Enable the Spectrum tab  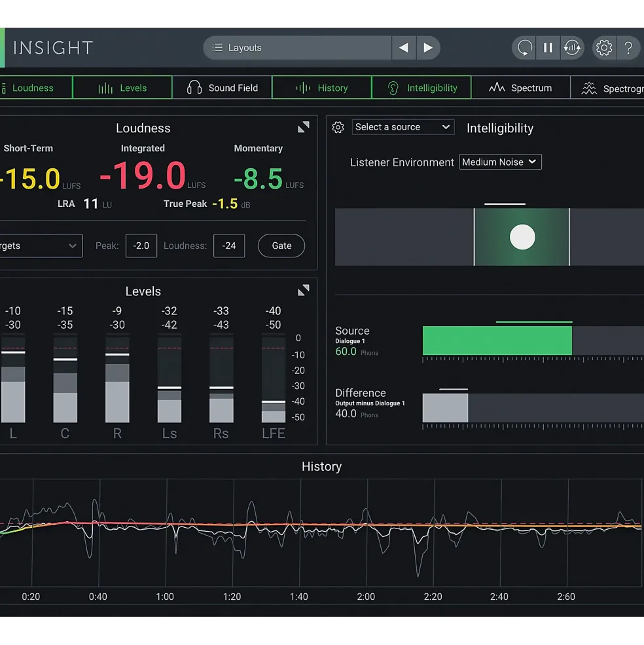520,87
